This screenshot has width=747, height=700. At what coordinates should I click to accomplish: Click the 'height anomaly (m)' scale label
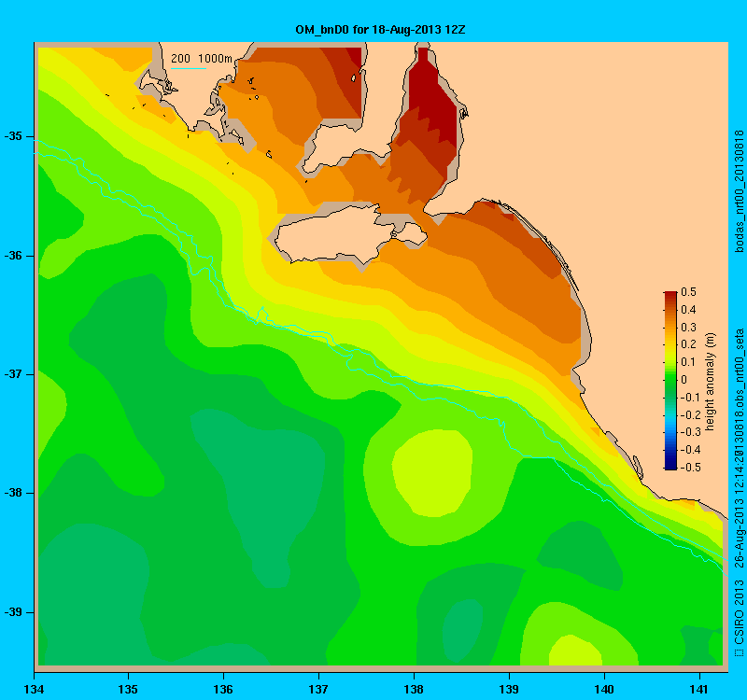(x=710, y=382)
